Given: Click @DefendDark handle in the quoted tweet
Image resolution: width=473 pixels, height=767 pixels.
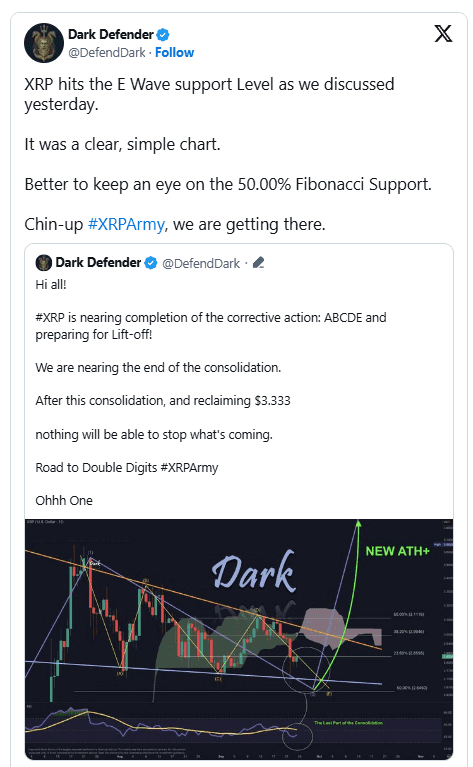Looking at the screenshot, I should click(201, 264).
